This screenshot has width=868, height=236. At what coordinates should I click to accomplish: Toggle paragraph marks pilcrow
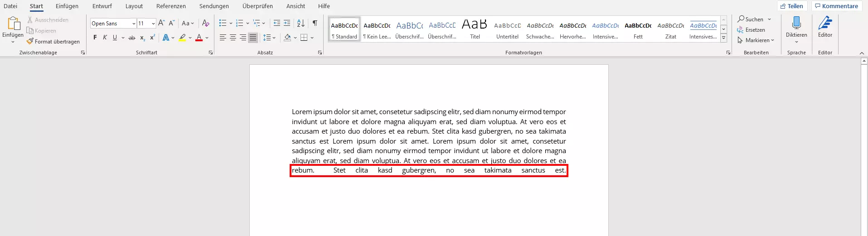[315, 23]
